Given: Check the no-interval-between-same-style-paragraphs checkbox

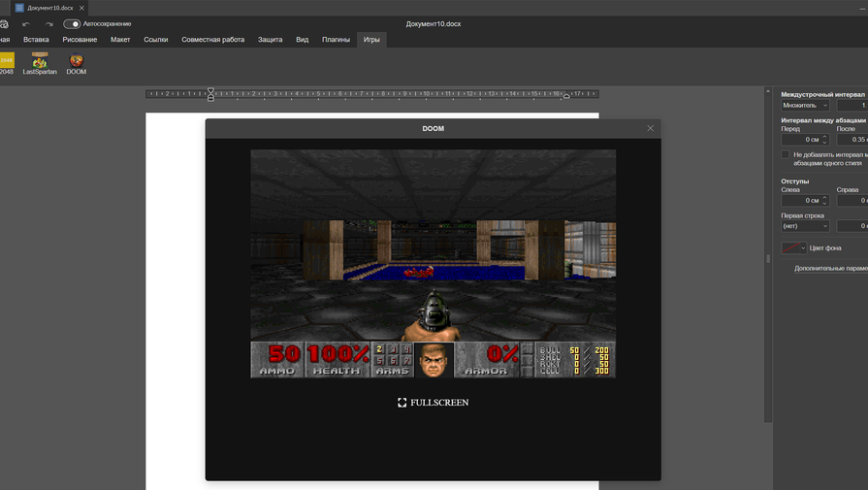Looking at the screenshot, I should (786, 154).
